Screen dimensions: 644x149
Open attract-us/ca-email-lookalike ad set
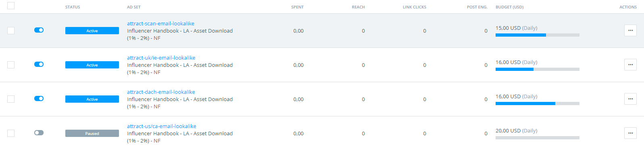162,126
